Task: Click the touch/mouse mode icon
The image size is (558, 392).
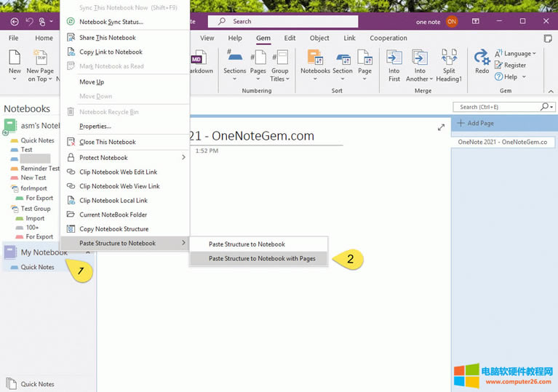Action: 42,22
